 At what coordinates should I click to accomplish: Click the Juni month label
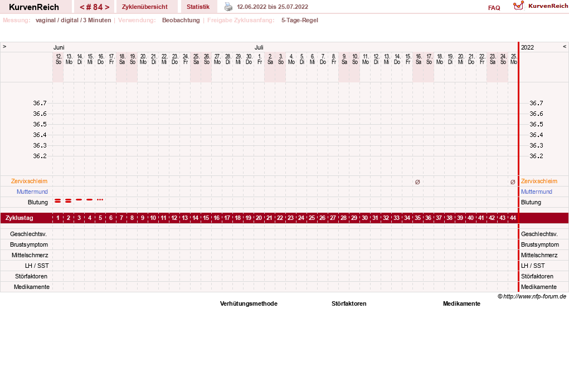point(59,47)
